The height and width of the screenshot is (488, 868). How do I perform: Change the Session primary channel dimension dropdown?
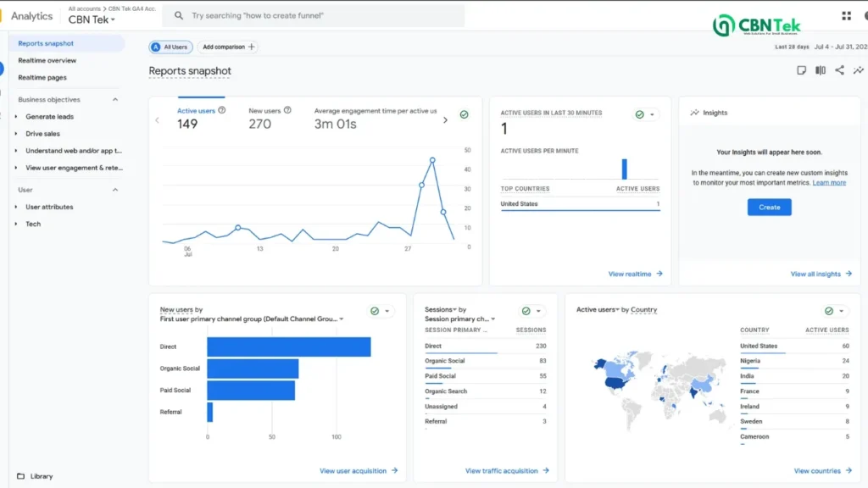click(x=460, y=319)
